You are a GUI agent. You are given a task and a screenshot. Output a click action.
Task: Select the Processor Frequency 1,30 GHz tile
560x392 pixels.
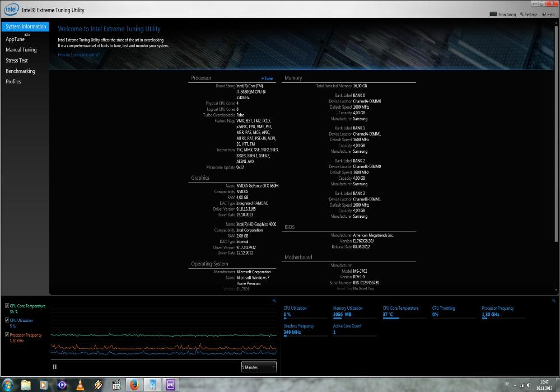pos(503,312)
